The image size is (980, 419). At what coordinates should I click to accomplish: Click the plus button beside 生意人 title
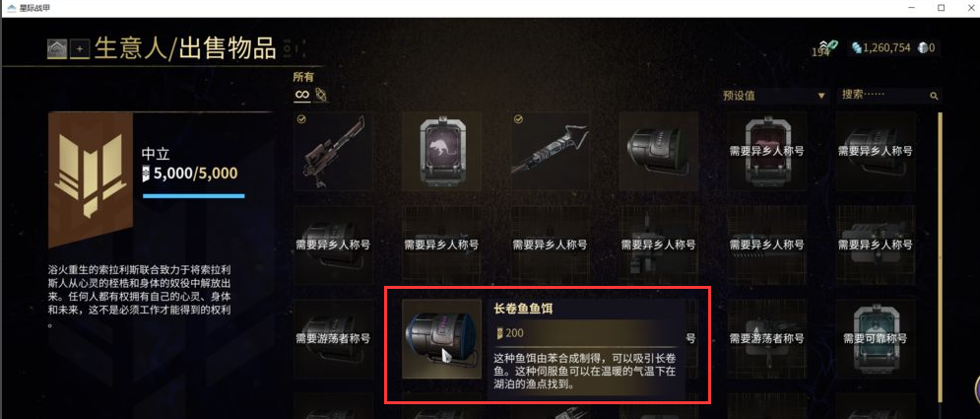point(80,48)
